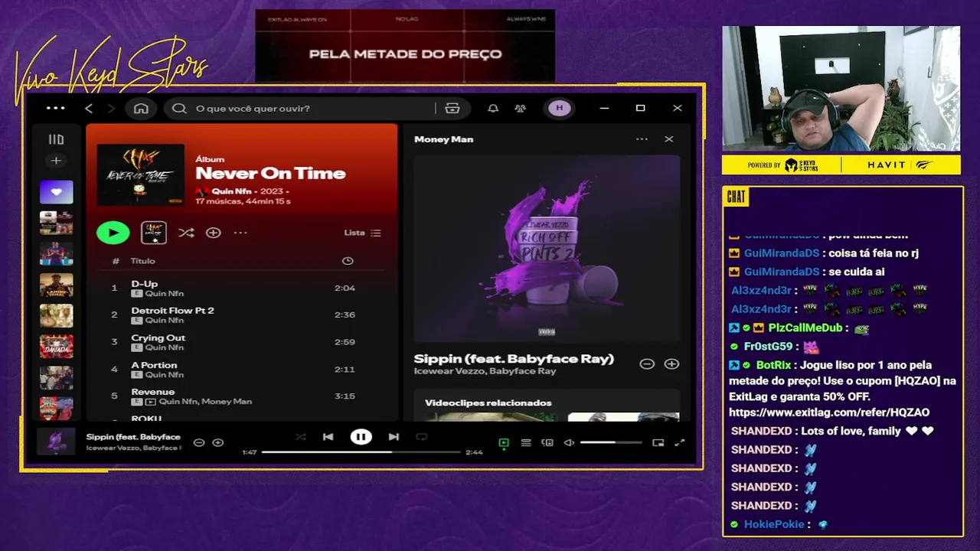Open the Browse icon in search bar
This screenshot has height=551, width=980.
452,109
